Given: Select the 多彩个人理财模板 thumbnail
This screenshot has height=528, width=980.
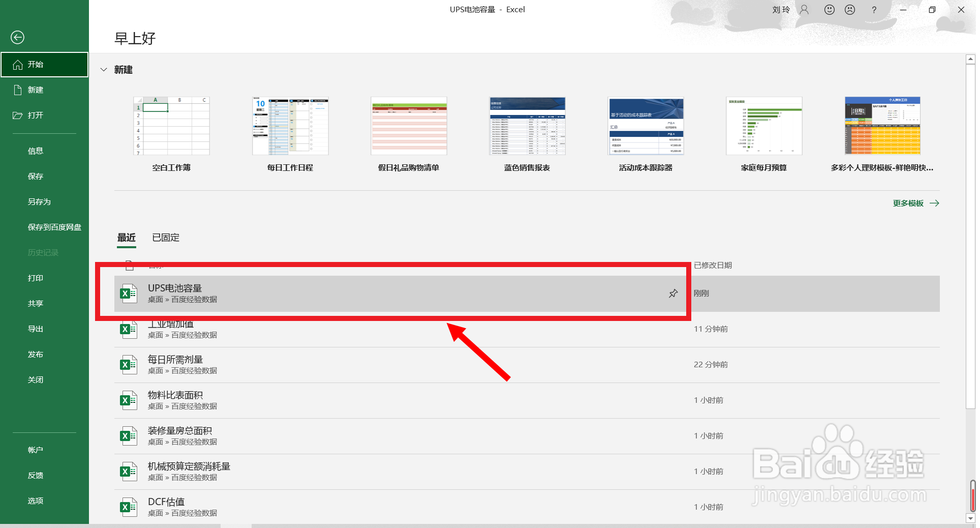Looking at the screenshot, I should 882,126.
